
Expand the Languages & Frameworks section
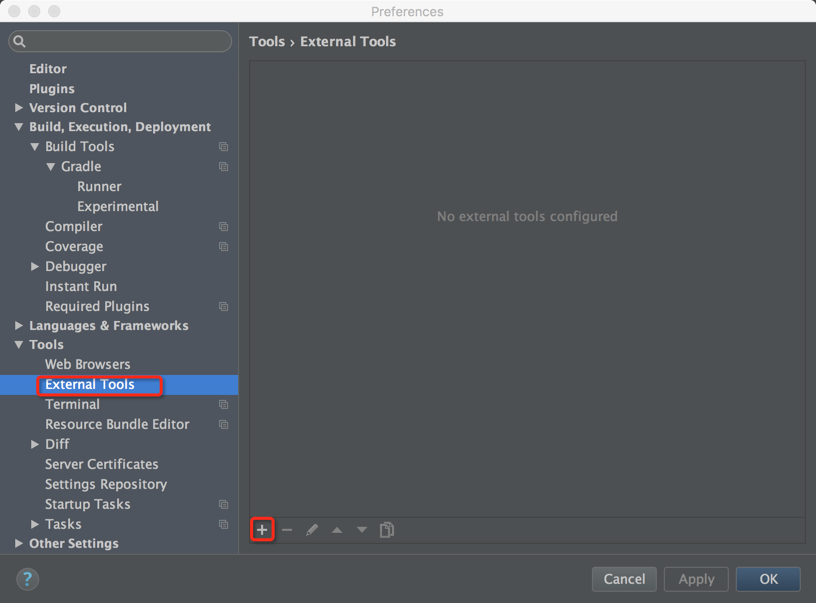(x=19, y=326)
